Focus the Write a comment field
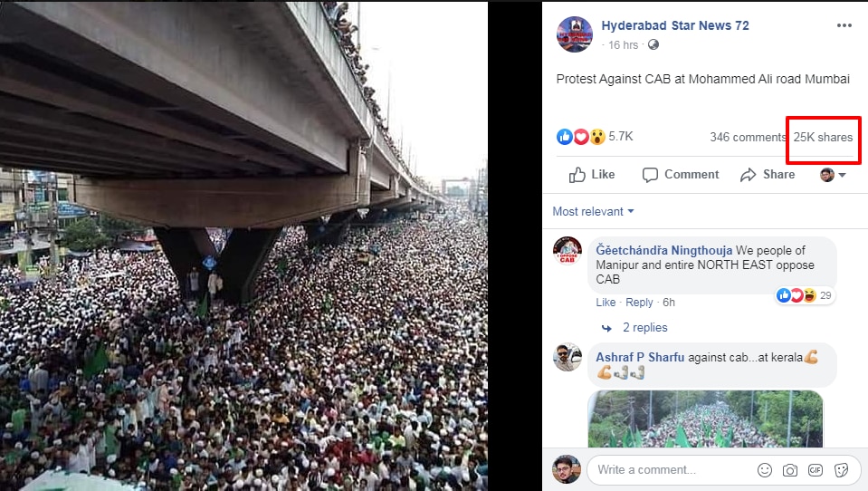Screen dimensions: 868x491 tap(670, 470)
